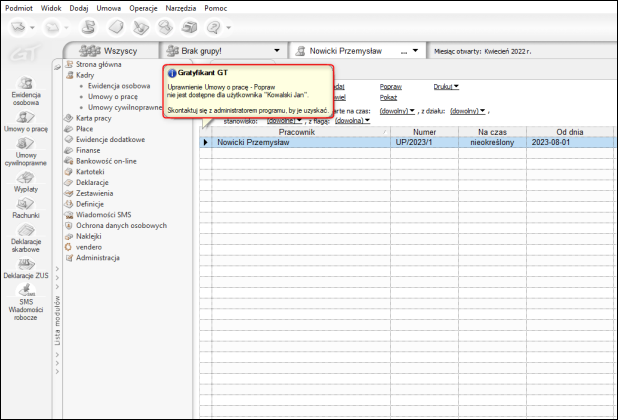Screen dimensions: 618x420
Task: Open Zestawienia in the module tree
Action: point(94,193)
